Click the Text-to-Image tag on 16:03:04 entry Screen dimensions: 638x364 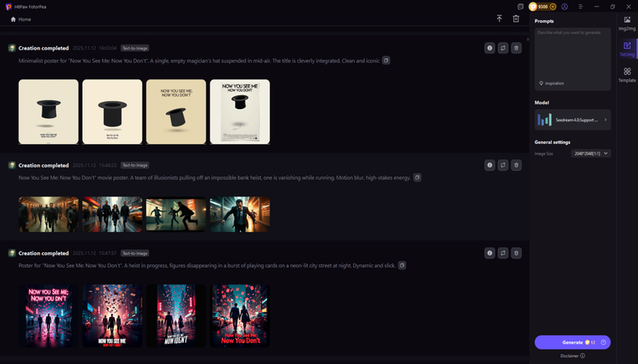(x=134, y=48)
